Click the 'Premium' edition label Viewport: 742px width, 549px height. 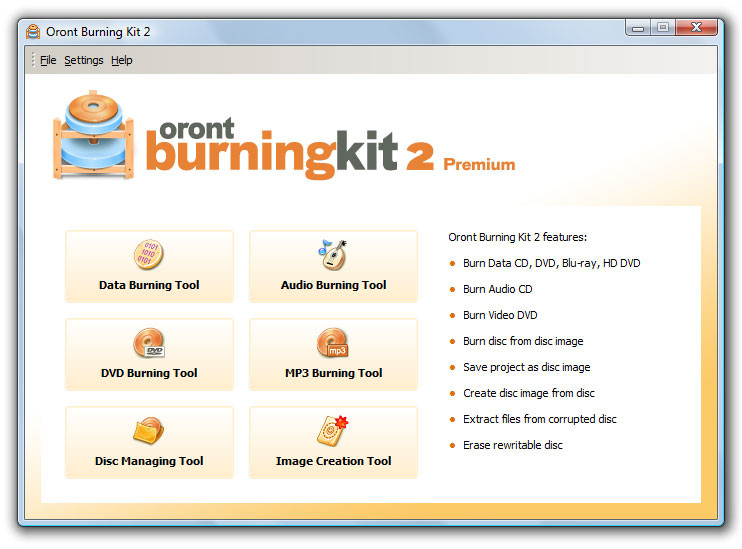click(479, 164)
